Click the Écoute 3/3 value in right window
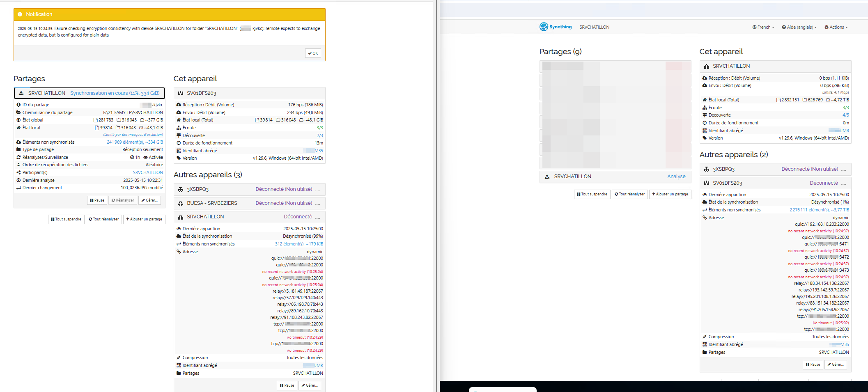 click(846, 108)
